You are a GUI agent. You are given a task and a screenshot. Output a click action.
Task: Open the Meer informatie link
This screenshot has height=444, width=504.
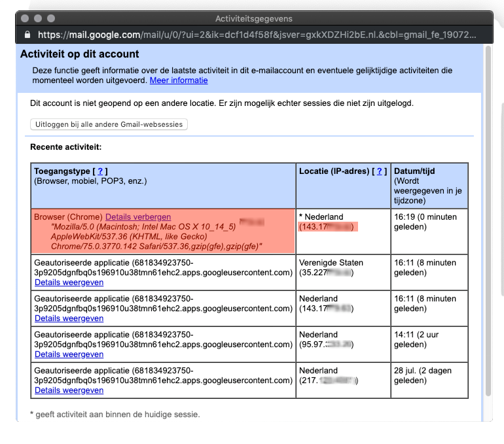pos(179,80)
